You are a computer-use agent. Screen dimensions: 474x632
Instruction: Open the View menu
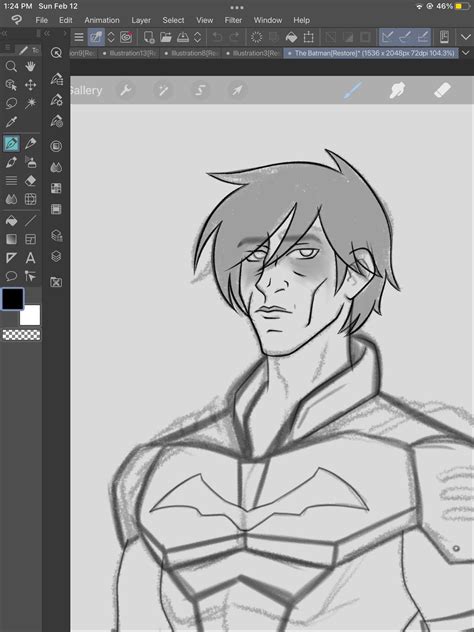click(204, 20)
